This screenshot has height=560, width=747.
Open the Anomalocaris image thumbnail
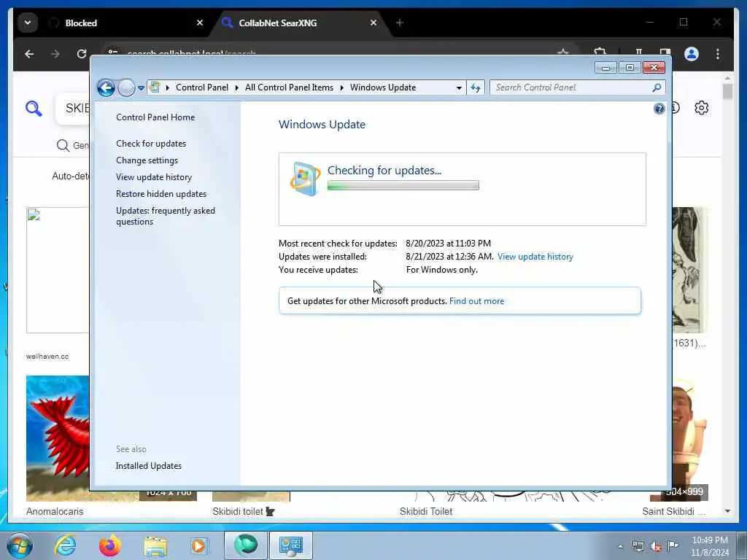[58, 438]
